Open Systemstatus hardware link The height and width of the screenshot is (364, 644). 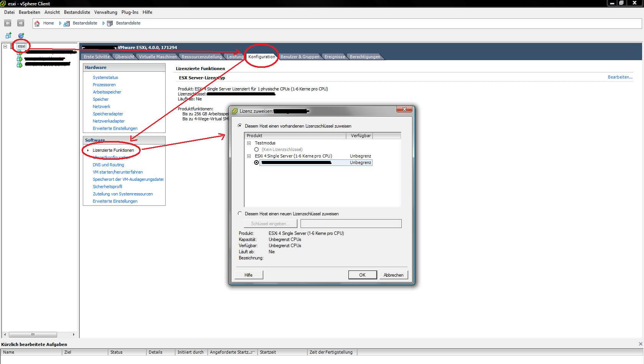(105, 77)
